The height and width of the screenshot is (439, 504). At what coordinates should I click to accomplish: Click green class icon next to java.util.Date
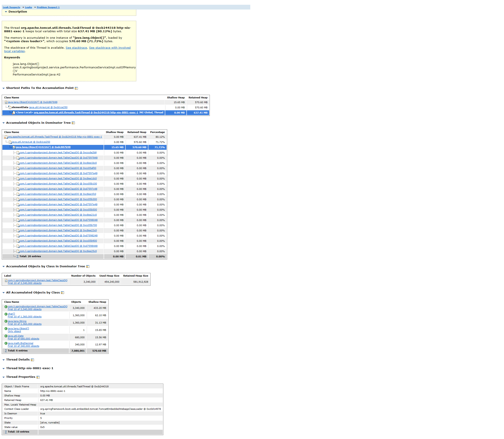tap(6, 336)
